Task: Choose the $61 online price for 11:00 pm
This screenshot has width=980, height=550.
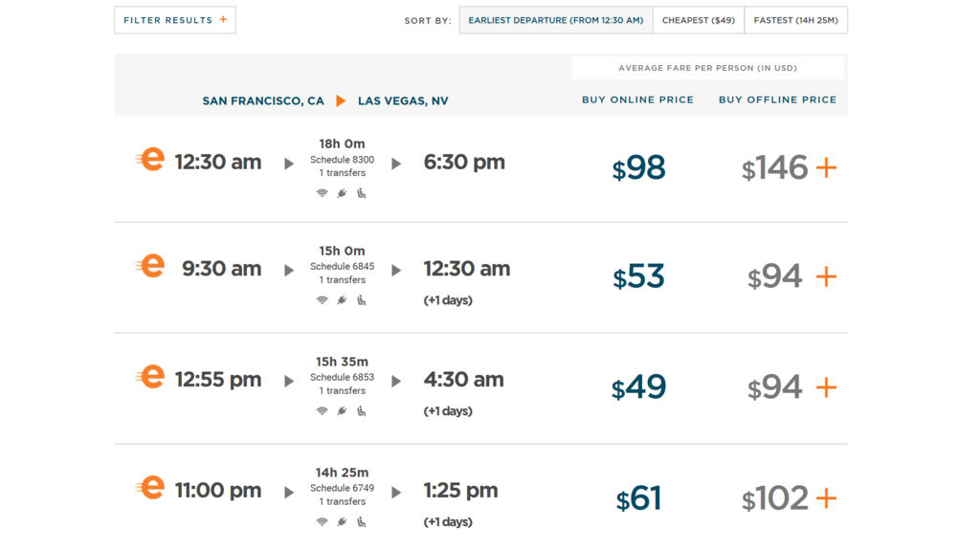Action: (638, 498)
